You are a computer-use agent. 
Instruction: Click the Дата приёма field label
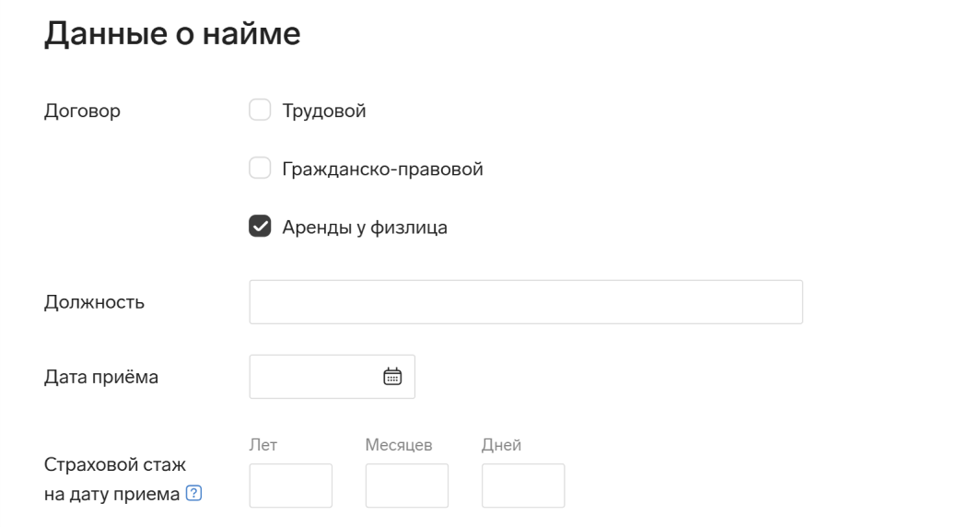[x=101, y=377]
